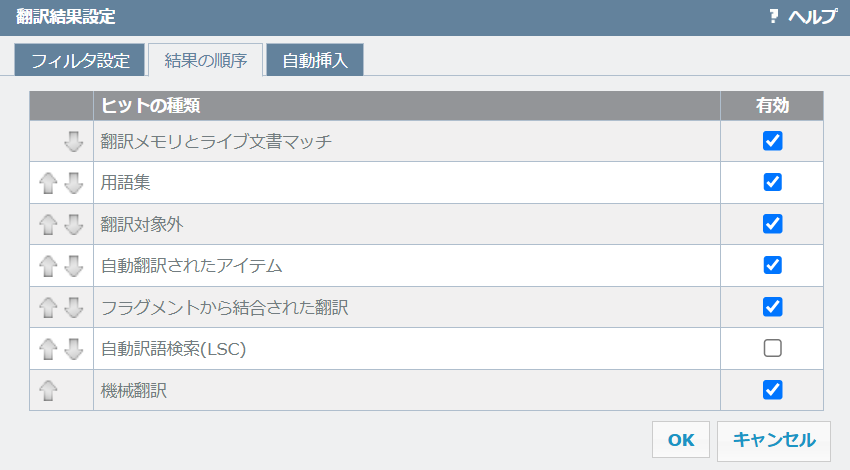Move 機械翻訳 up with arrow

48,390
